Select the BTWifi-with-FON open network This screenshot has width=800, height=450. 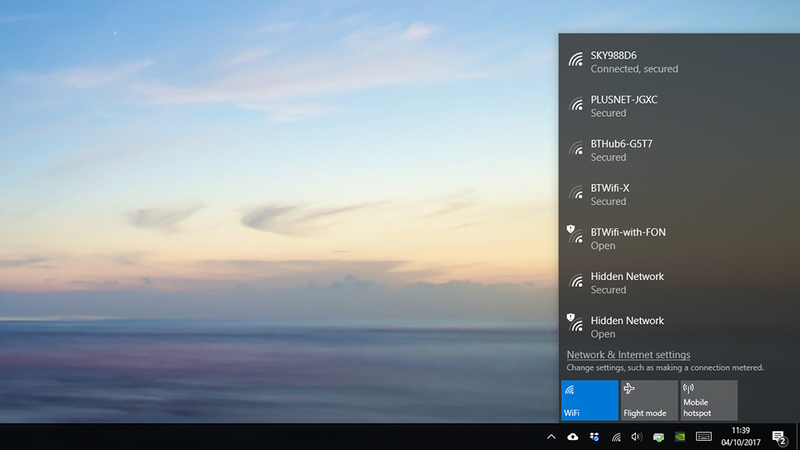click(x=679, y=239)
